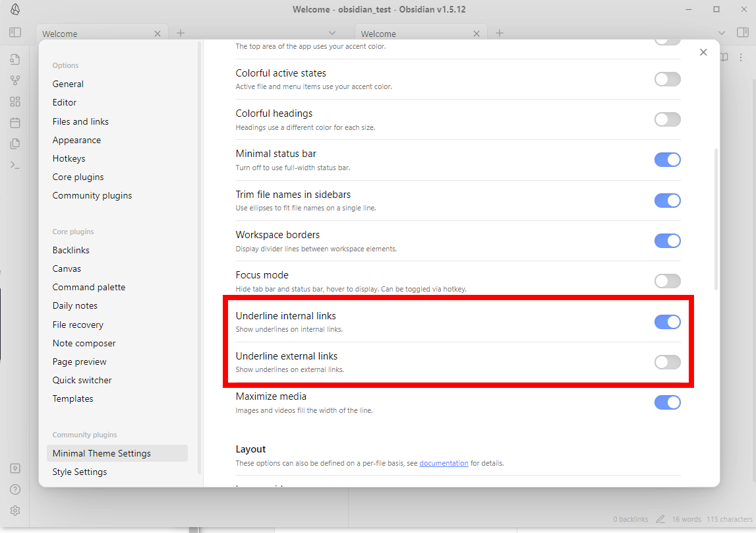Close the settings dialog with X
Viewport: 756px width, 533px height.
pos(703,52)
